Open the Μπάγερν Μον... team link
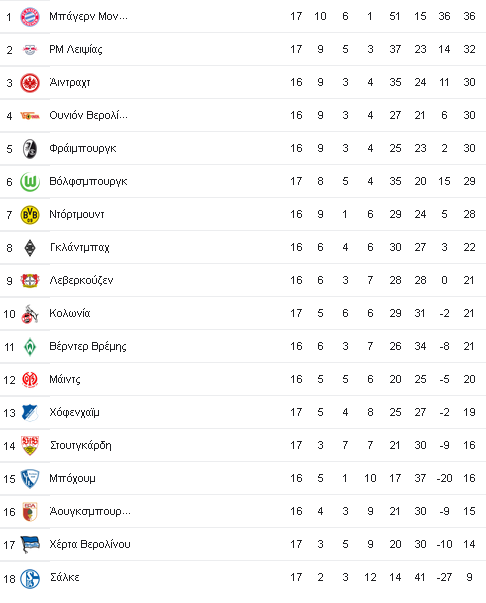This screenshot has height=603, width=486. (88, 16)
